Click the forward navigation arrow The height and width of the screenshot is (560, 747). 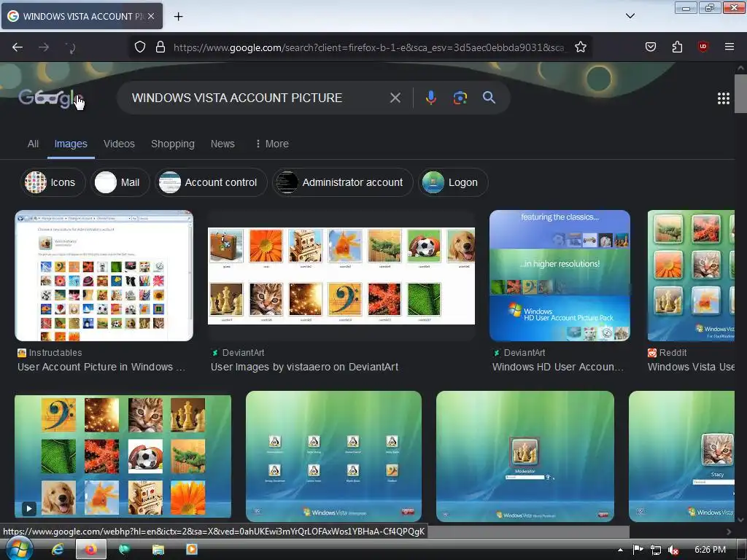tap(44, 47)
